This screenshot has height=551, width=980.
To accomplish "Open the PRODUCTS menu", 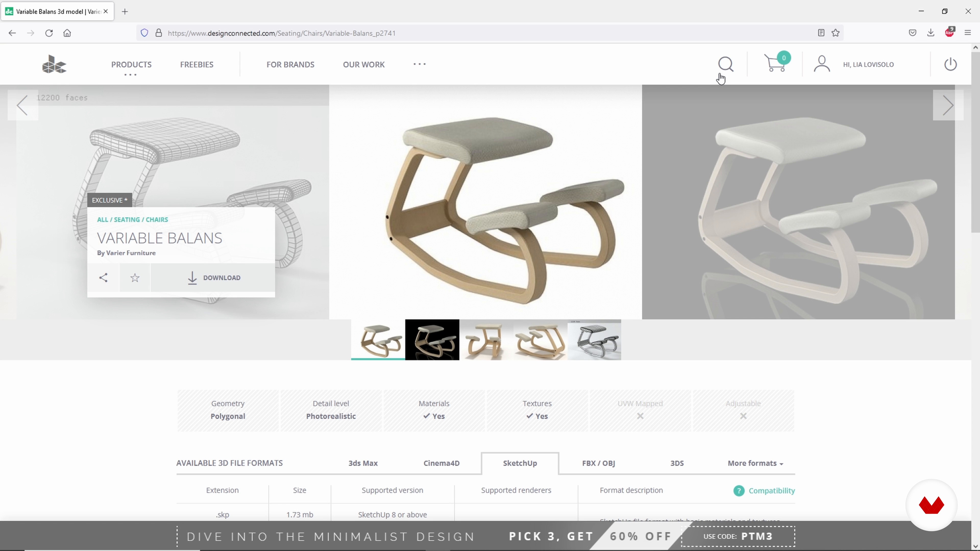I will [x=131, y=65].
